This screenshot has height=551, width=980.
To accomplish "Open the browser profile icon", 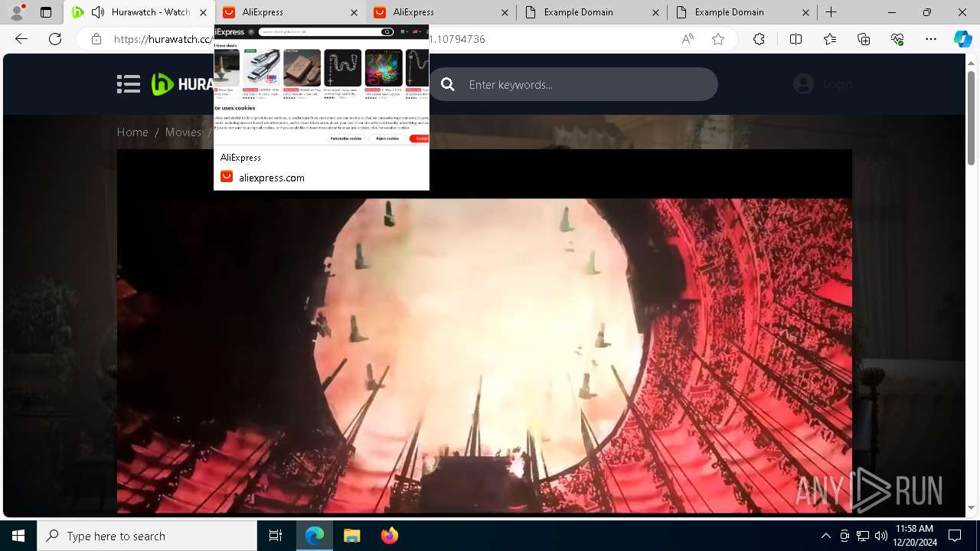I will tap(17, 12).
